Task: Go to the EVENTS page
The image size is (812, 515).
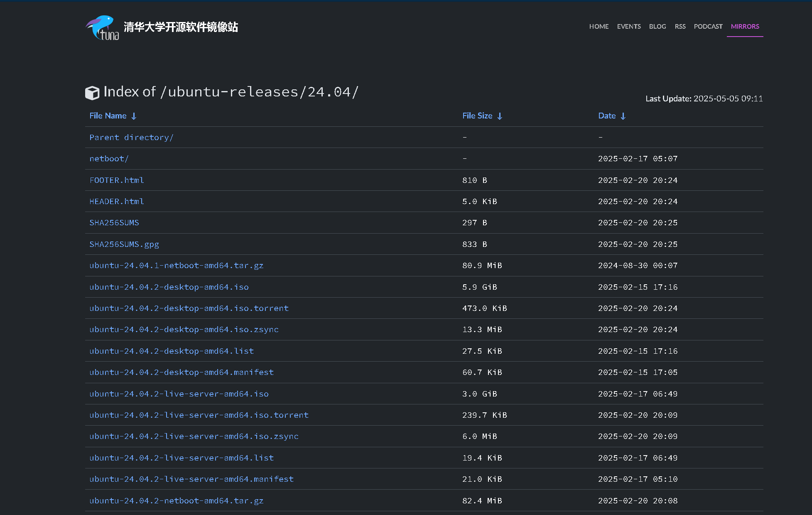Action: [x=628, y=27]
